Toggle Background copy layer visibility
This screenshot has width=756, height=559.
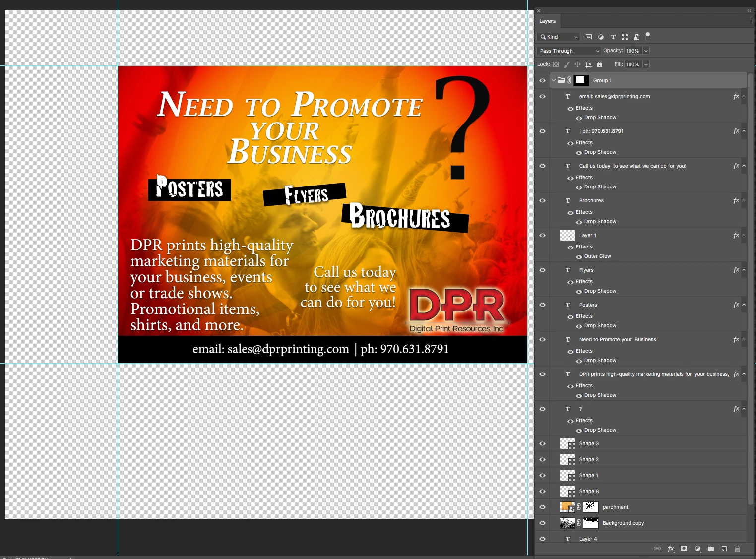tap(542, 523)
